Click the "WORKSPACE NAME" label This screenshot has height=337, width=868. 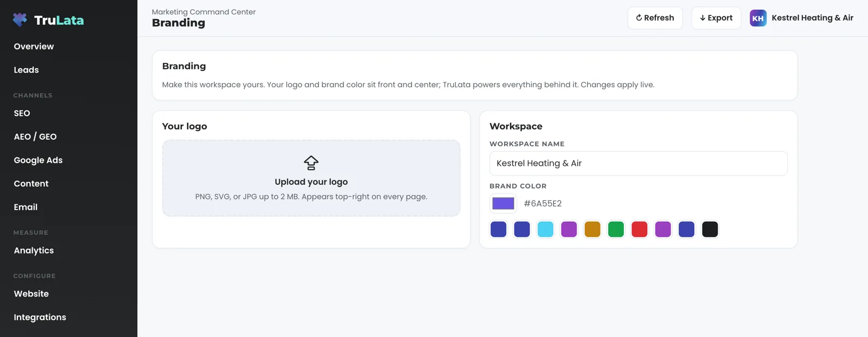(x=527, y=144)
